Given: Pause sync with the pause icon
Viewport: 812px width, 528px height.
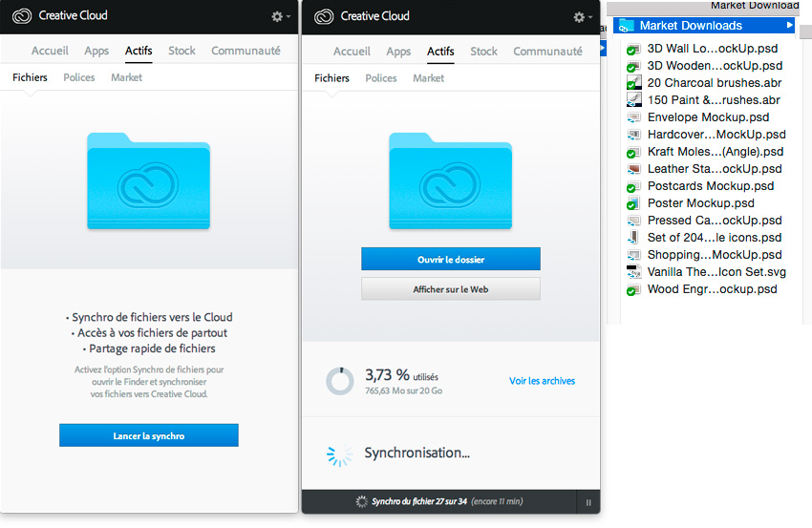Looking at the screenshot, I should tap(588, 502).
